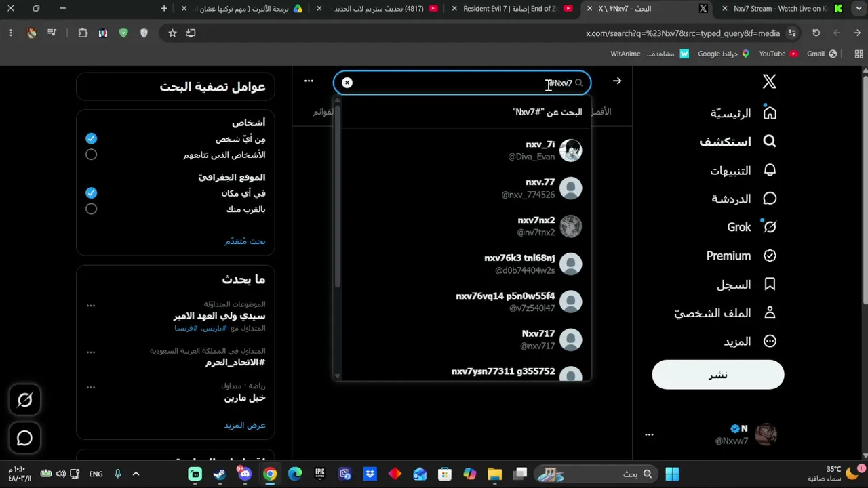Open account menu dots beside @Nxvw7
The image size is (868, 488).
coord(649,434)
